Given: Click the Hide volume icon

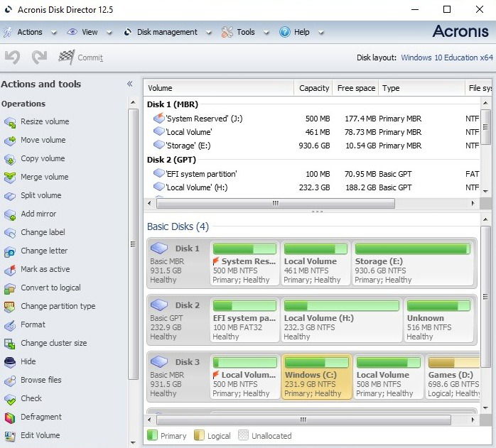Looking at the screenshot, I should (x=10, y=362).
